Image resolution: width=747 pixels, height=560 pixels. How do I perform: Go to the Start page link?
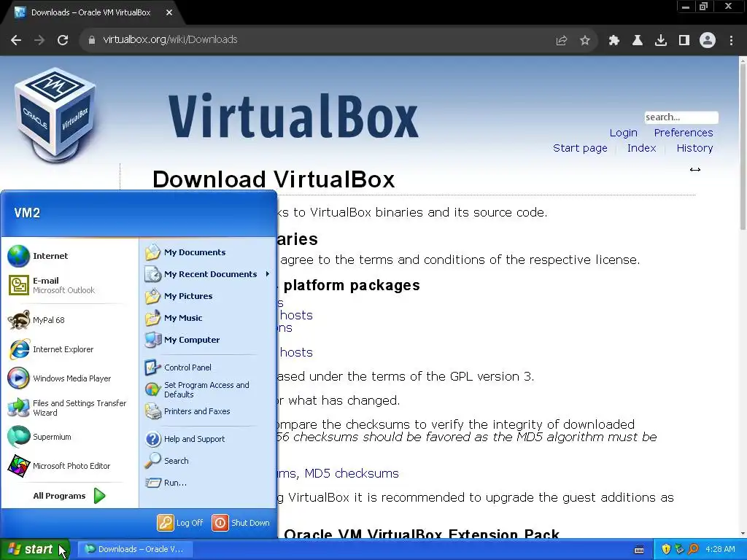tap(580, 148)
